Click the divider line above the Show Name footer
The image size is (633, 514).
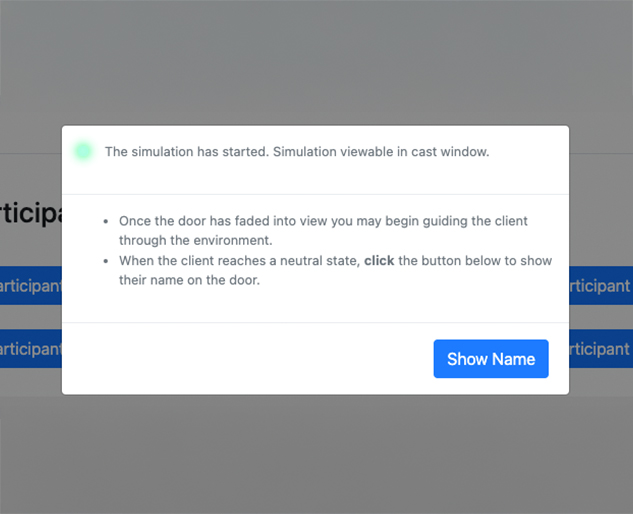point(316,323)
